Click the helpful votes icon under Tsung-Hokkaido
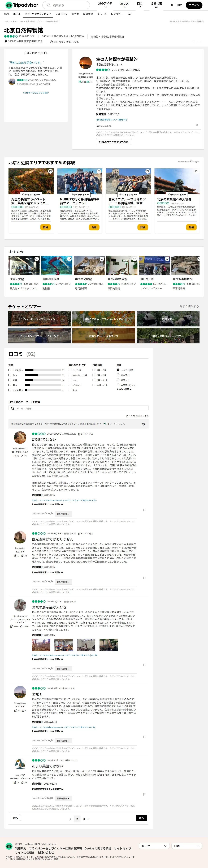 [88, 82]
